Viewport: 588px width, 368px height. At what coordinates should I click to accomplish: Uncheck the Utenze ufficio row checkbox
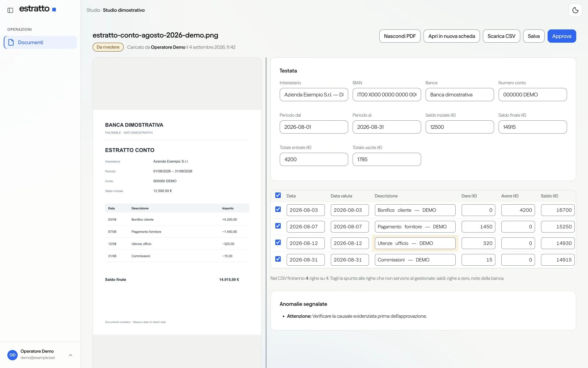coord(278,243)
